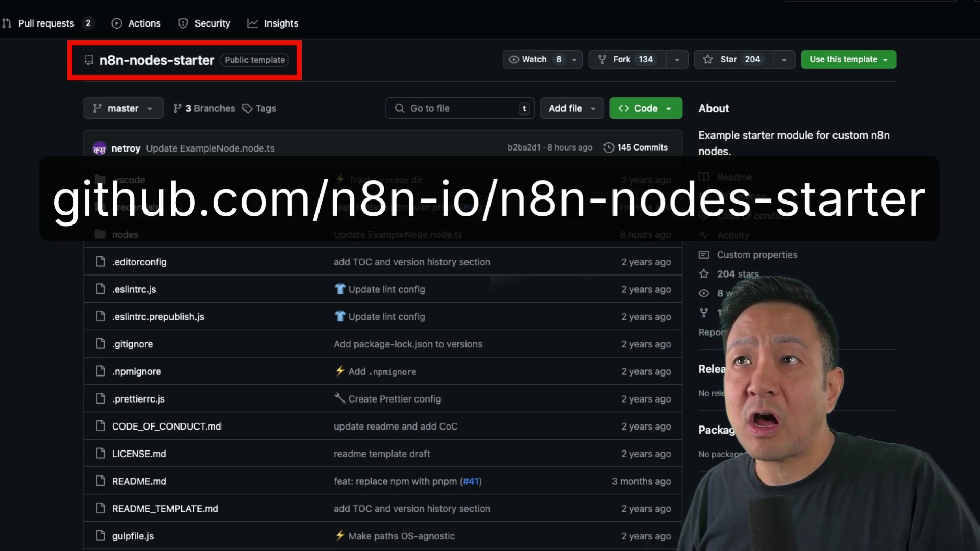The image size is (980, 551).
Task: Open CODE_OF_CONDUCT.md file
Action: coord(167,427)
